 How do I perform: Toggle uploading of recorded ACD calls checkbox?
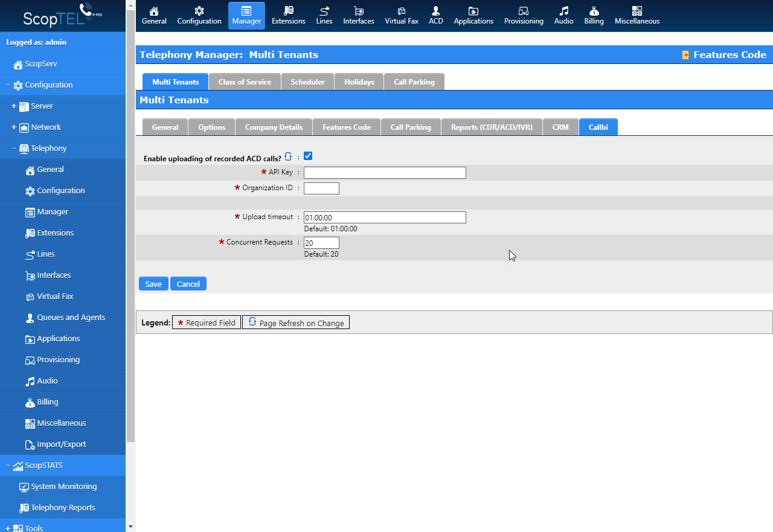308,156
